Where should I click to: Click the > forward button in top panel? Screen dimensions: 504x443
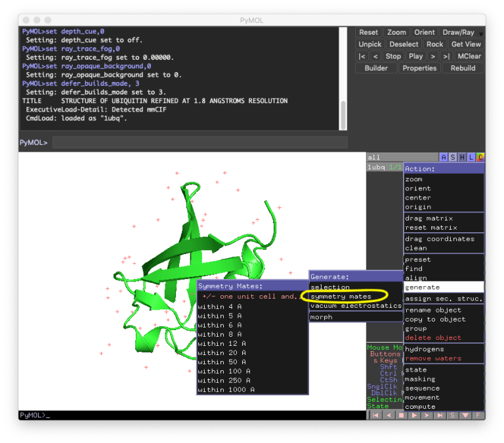433,56
